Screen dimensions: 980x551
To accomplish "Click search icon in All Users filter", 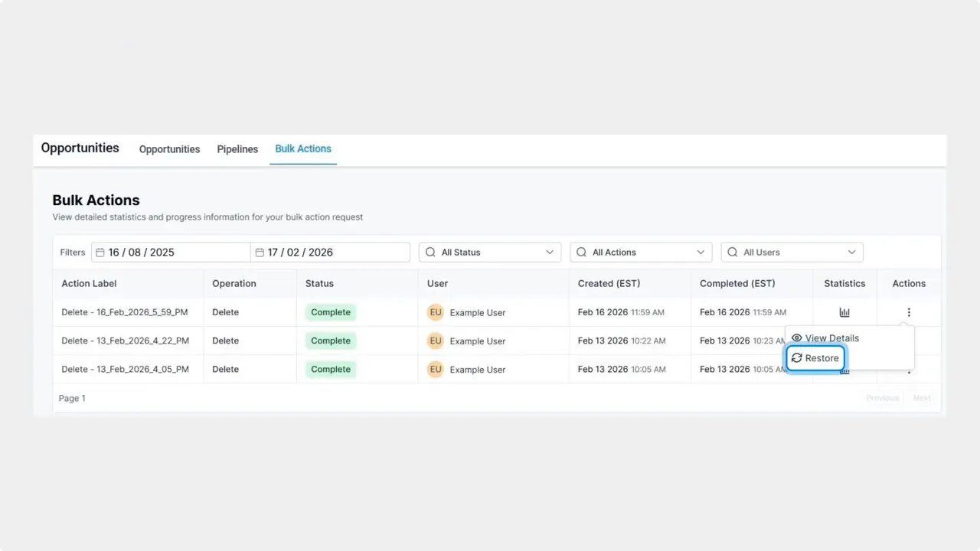I will point(733,253).
